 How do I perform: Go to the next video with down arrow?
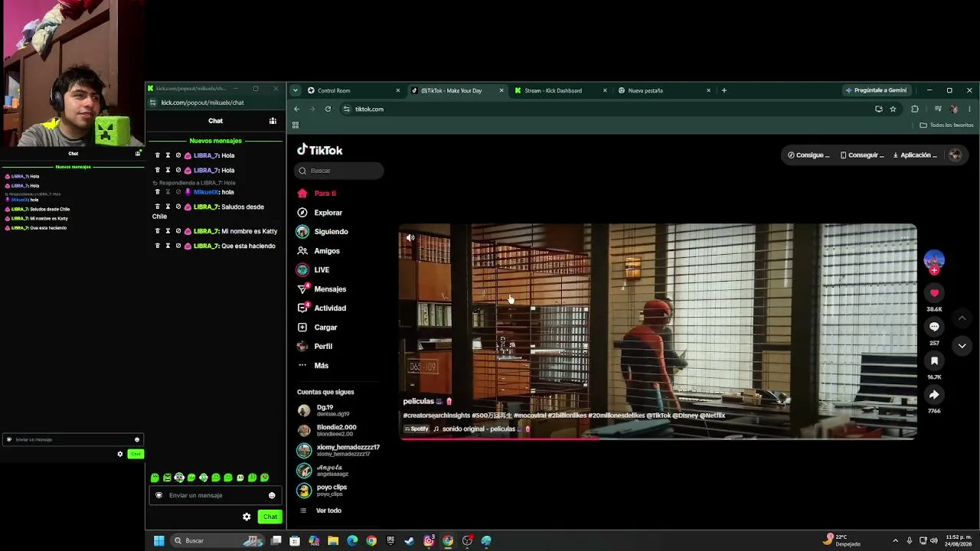[962, 346]
